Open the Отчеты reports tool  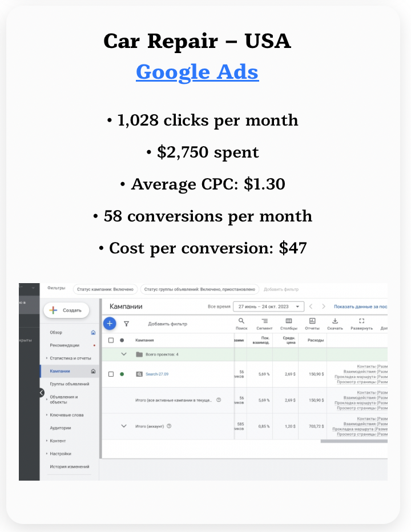pyautogui.click(x=312, y=324)
